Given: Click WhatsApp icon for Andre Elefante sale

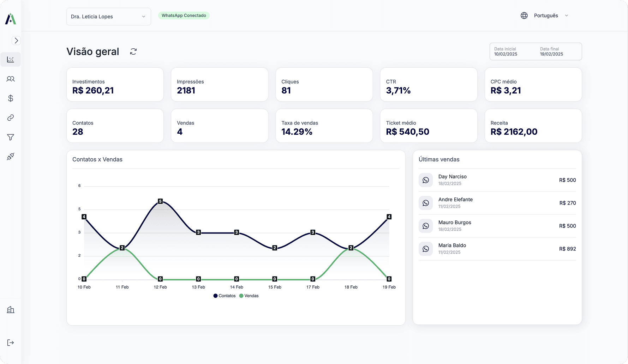Looking at the screenshot, I should pyautogui.click(x=426, y=203).
